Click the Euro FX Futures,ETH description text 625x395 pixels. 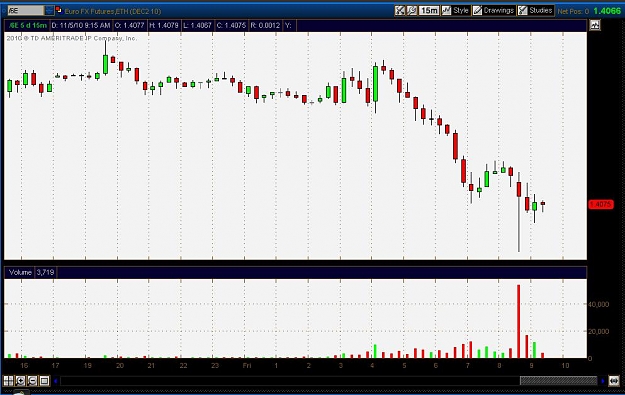(x=113, y=11)
